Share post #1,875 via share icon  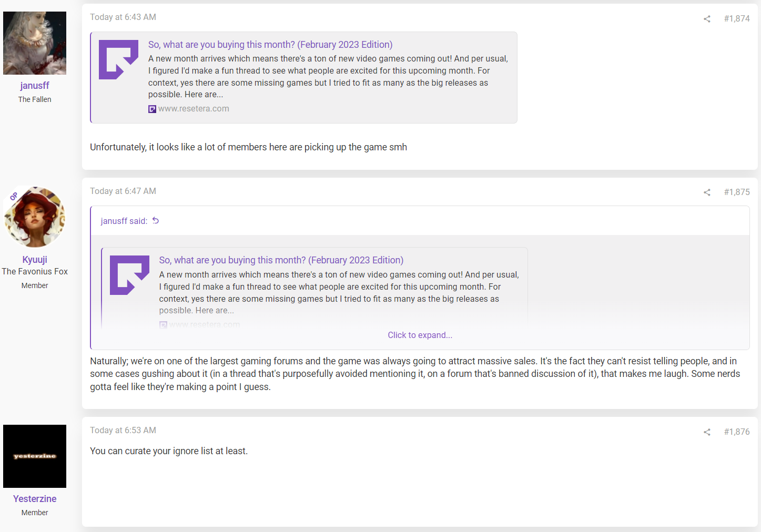[x=707, y=192]
